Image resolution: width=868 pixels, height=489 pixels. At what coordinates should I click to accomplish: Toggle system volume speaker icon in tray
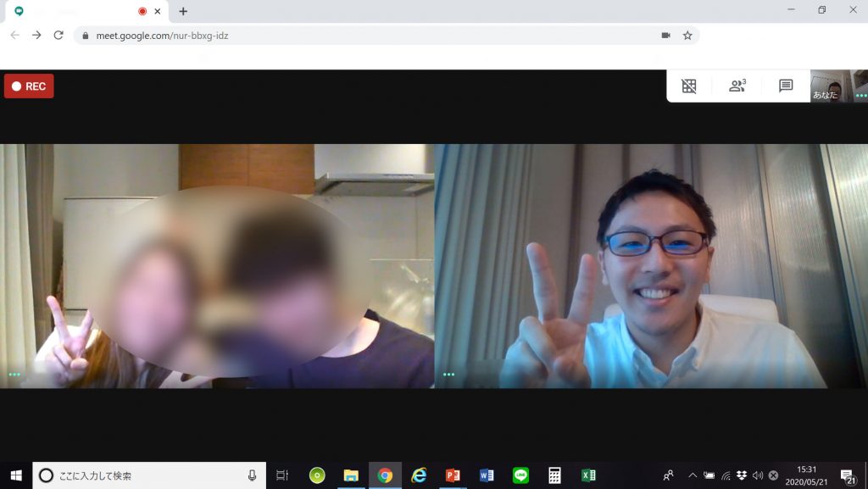click(757, 475)
